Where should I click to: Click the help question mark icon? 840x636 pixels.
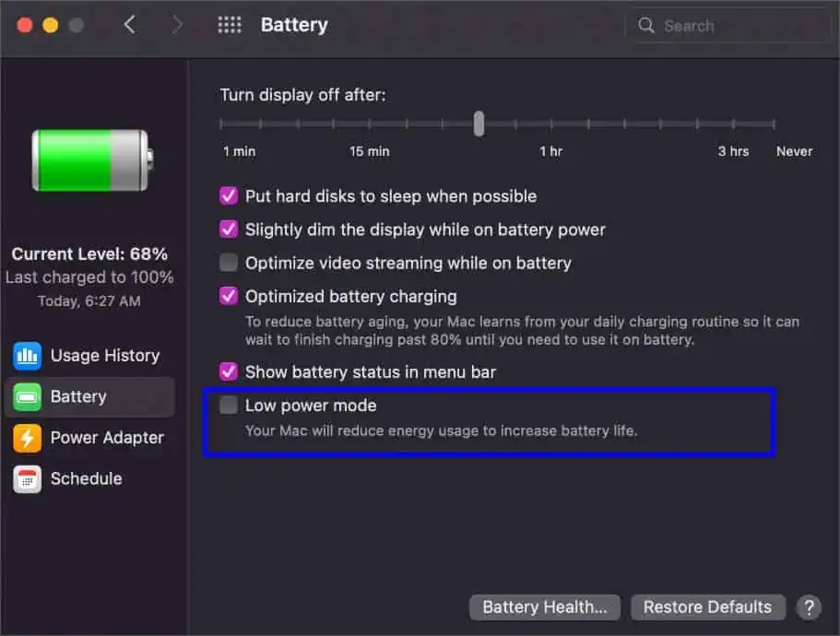[x=809, y=607]
